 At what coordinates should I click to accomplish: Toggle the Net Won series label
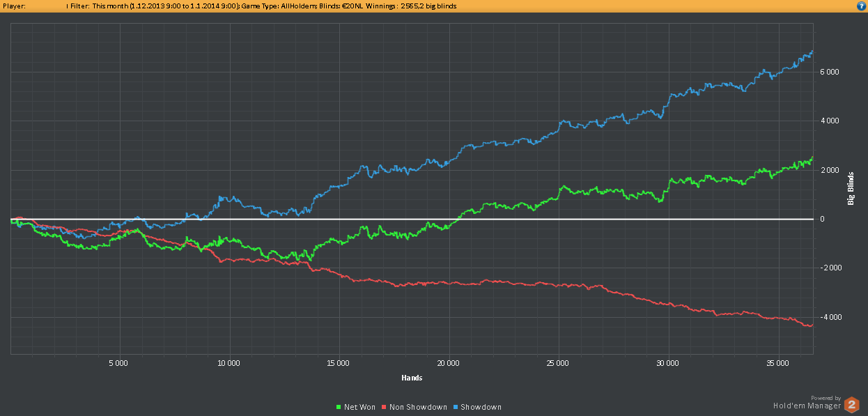(x=359, y=407)
